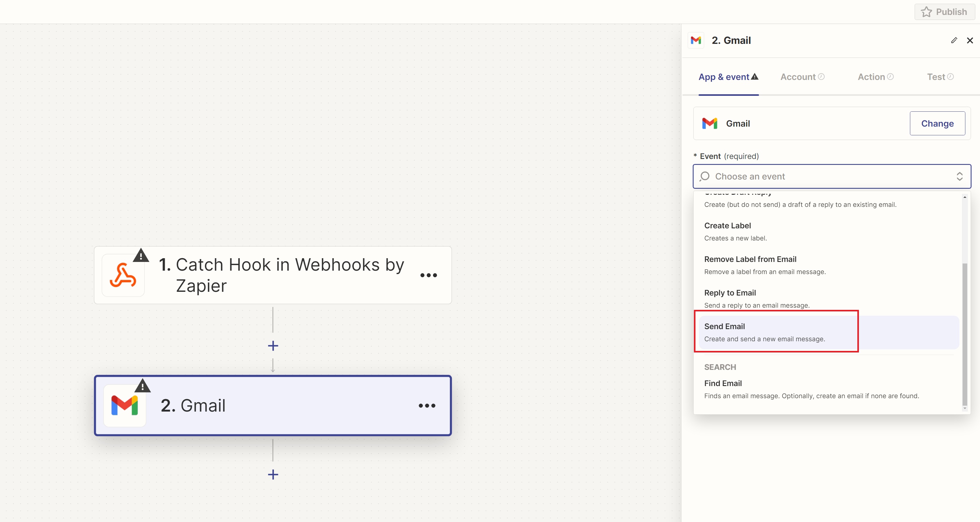Click the Publish button
The width and height of the screenshot is (980, 522).
tap(945, 12)
